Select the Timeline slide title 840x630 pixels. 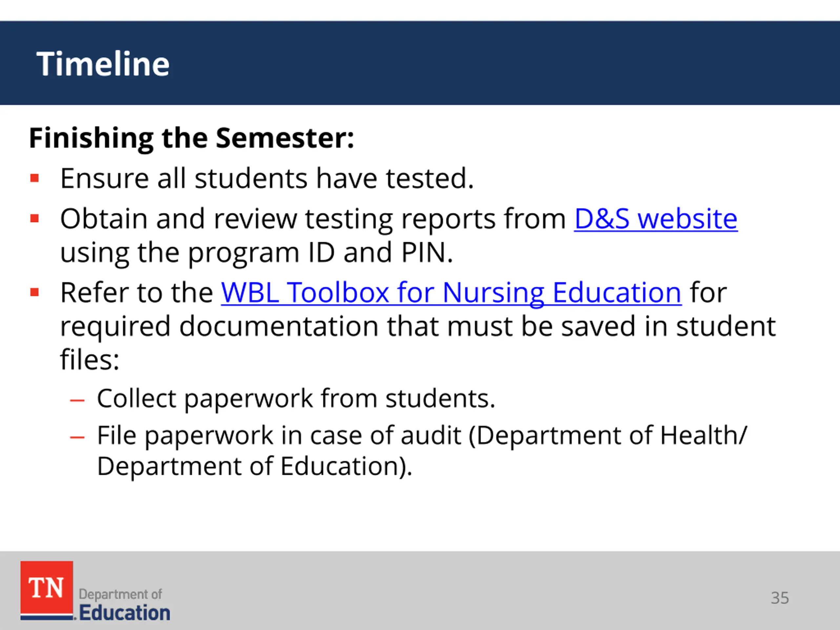click(x=103, y=64)
